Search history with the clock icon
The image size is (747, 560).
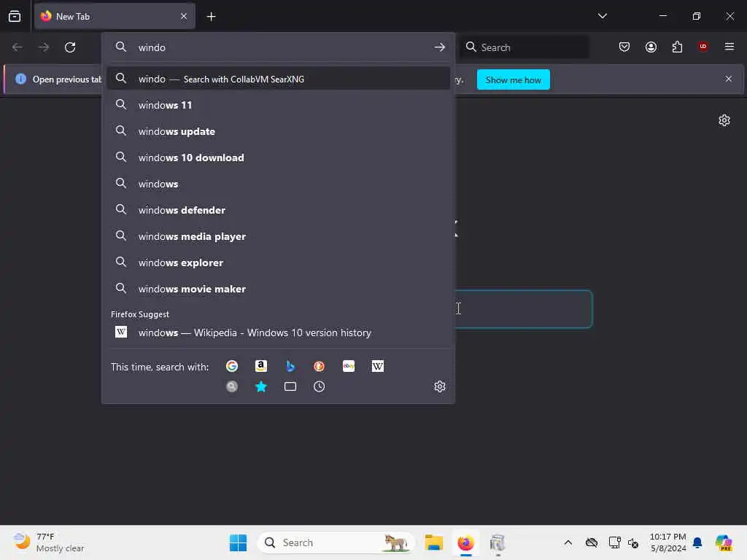320,386
